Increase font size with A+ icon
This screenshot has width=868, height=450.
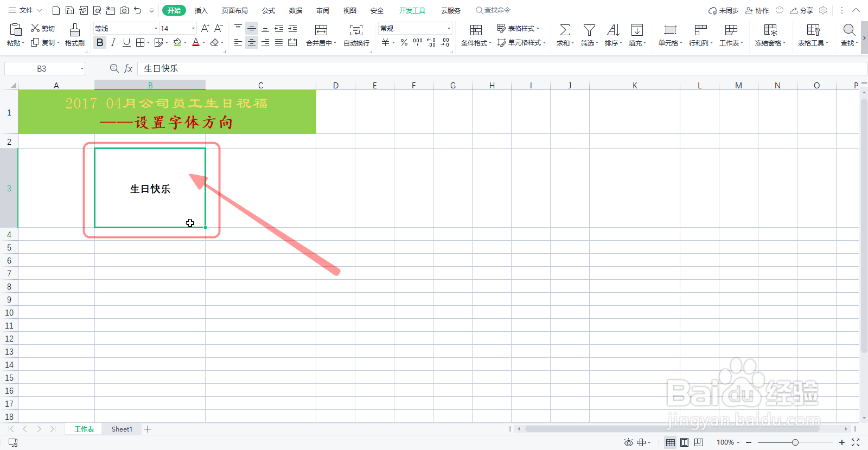(x=205, y=28)
